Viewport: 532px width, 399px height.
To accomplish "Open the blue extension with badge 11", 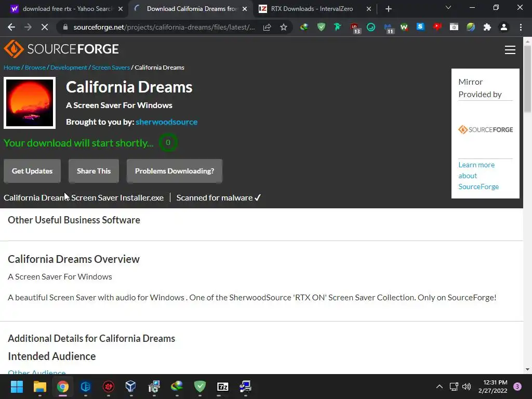I will pos(388,28).
